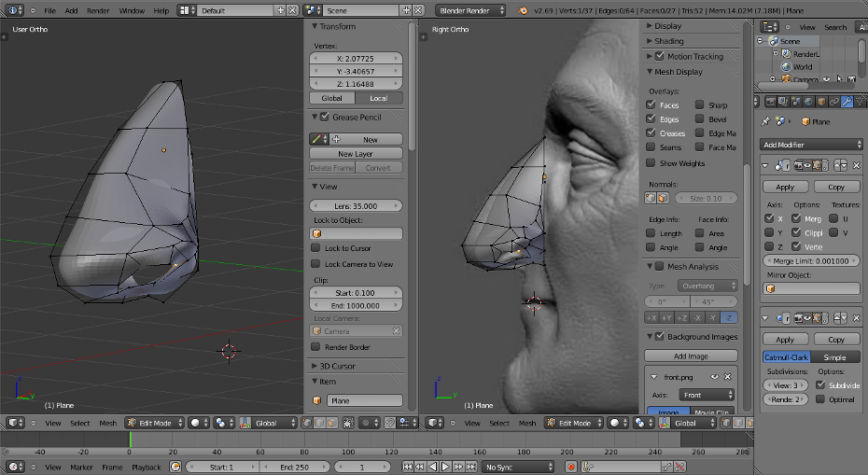Click the delete keyframe crossed-key icon
868x475 pixels.
[x=679, y=468]
